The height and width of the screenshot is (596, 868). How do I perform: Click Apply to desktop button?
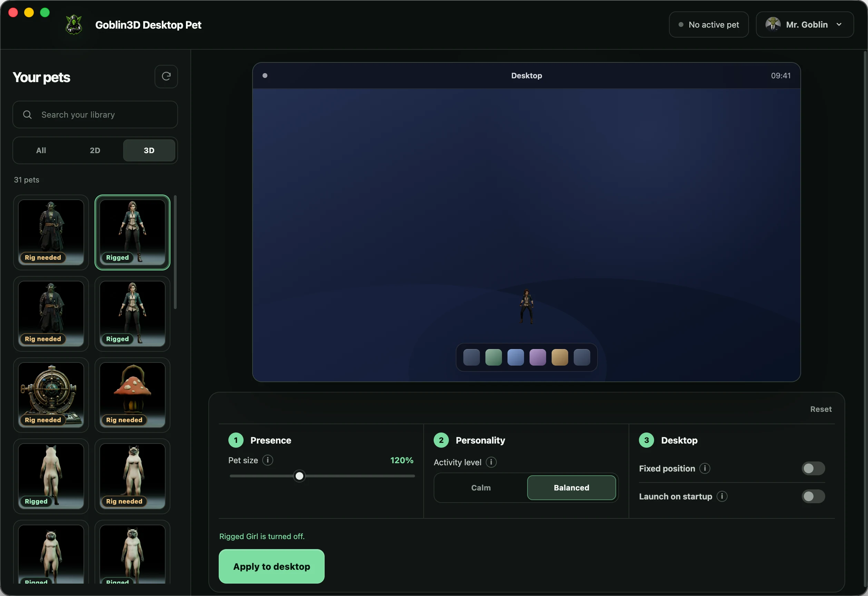click(272, 566)
